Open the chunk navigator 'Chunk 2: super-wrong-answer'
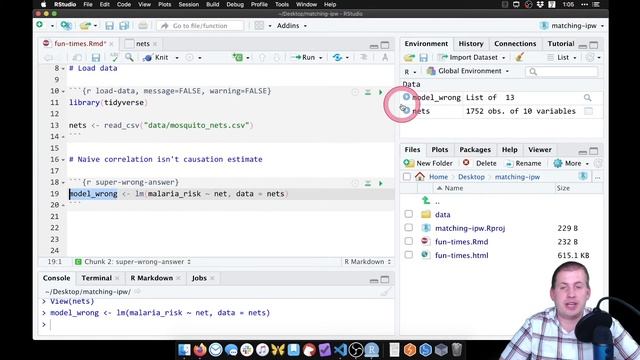This screenshot has width=640, height=360. tap(133, 262)
